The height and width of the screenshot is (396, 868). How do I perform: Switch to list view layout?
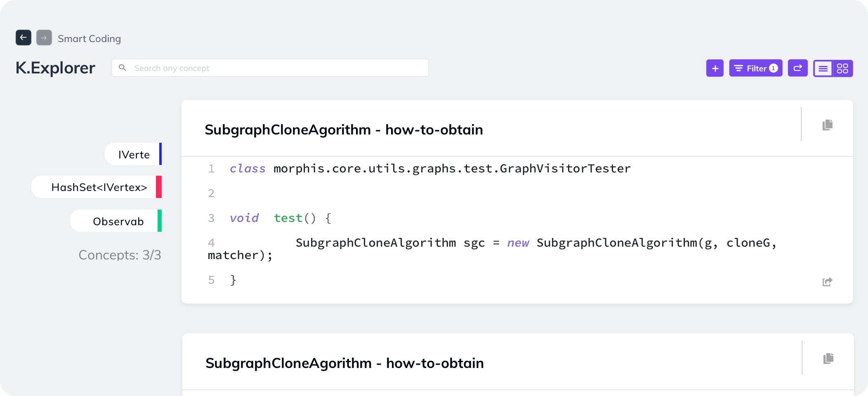tap(823, 68)
